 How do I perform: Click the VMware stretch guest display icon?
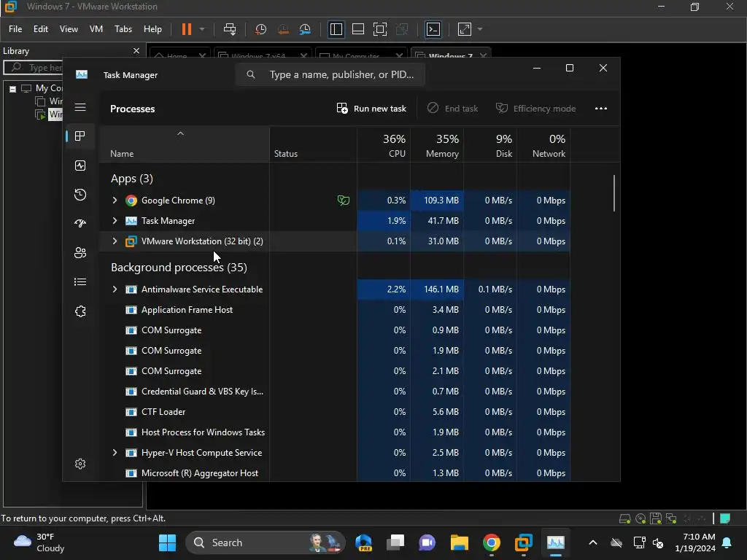[465, 29]
